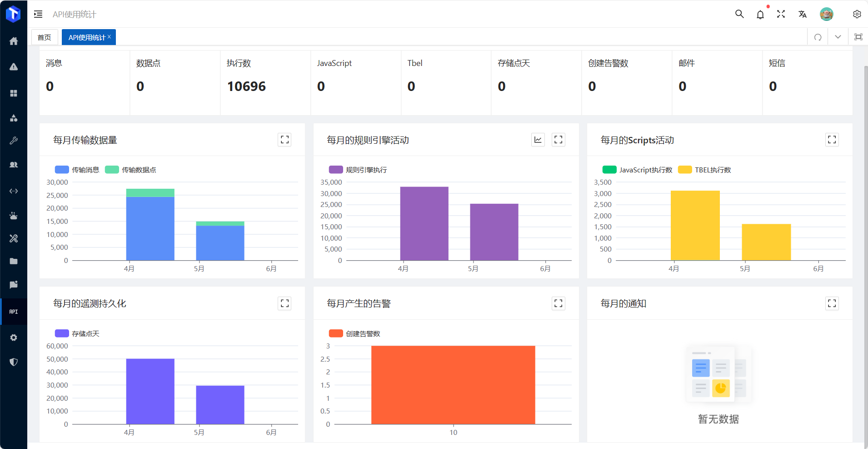The height and width of the screenshot is (449, 868).
Task: Open the home icon in the sidebar
Action: click(x=14, y=41)
